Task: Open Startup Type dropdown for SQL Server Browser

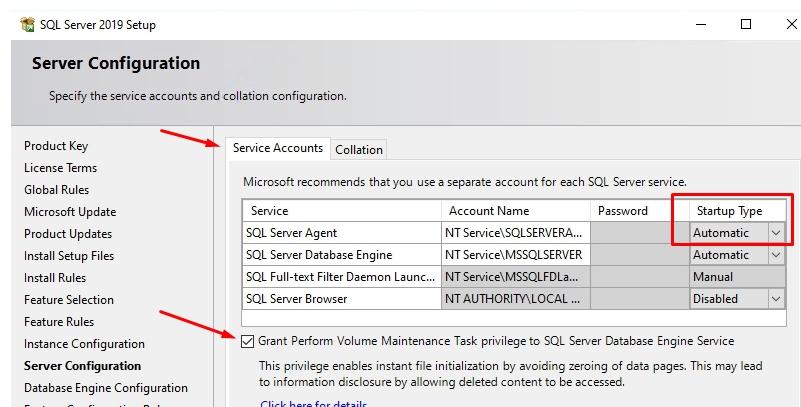Action: [776, 299]
